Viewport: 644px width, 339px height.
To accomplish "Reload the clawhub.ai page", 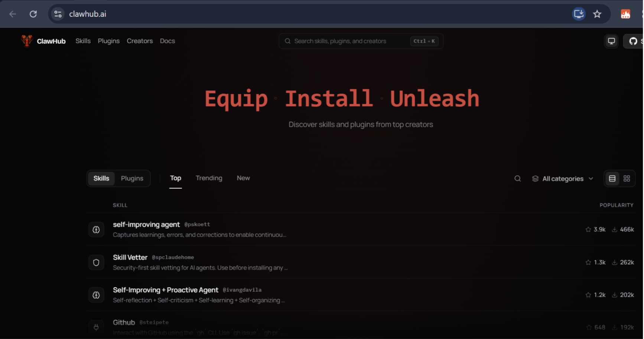I will pos(33,14).
